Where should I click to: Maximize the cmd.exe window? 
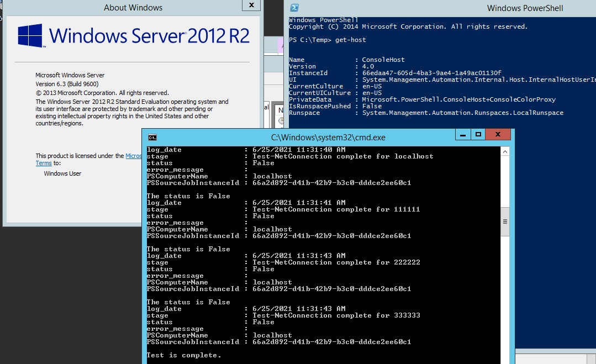click(478, 135)
